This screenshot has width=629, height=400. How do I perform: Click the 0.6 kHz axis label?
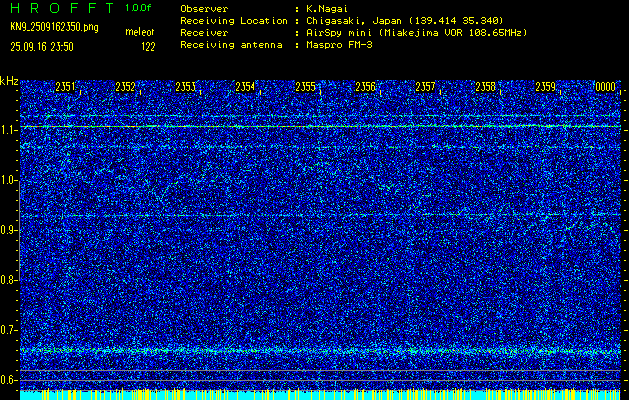click(x=8, y=380)
